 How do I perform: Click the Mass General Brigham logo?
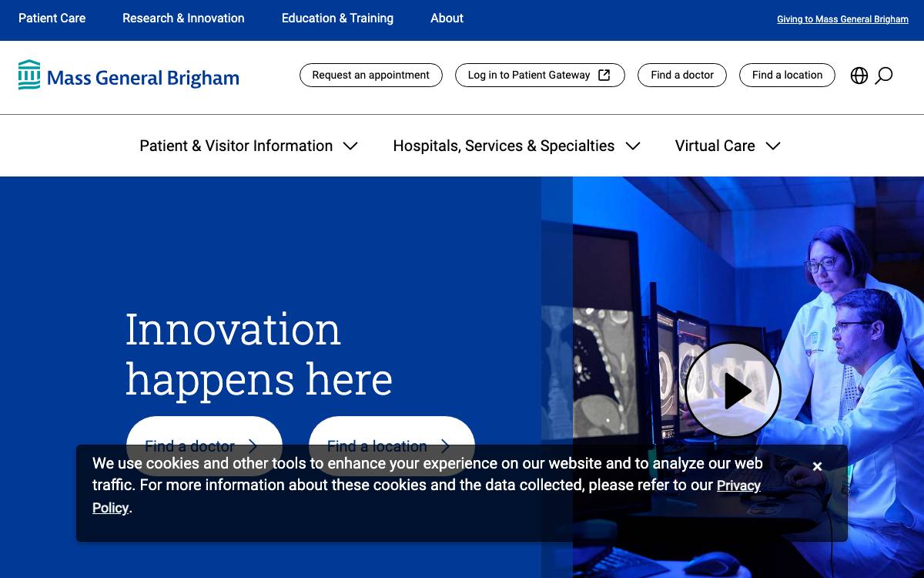[129, 75]
